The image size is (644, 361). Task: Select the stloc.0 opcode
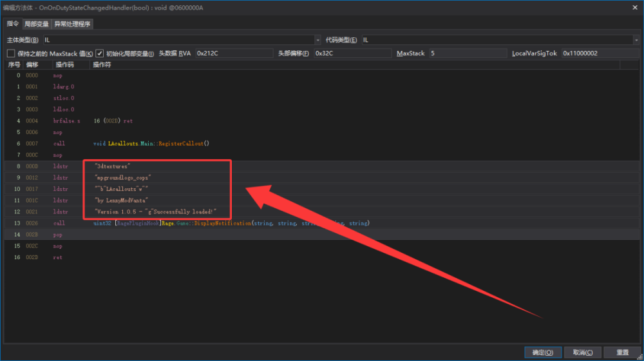[x=64, y=98]
